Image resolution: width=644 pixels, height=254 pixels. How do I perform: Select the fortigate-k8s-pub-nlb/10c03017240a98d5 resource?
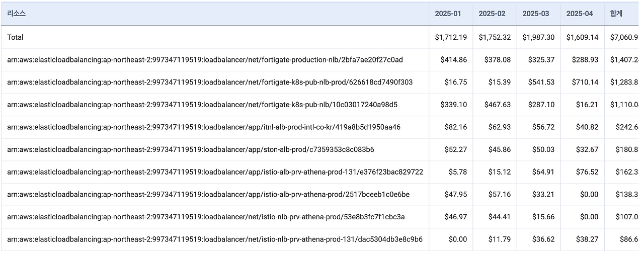[202, 105]
